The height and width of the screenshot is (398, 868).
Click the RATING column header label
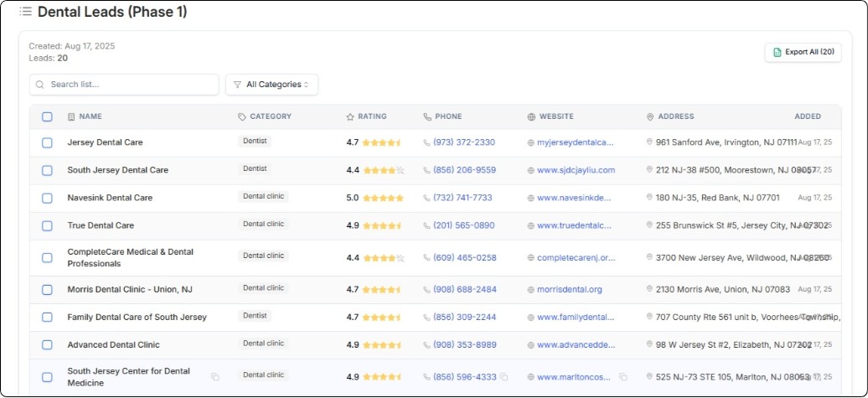[x=373, y=116]
